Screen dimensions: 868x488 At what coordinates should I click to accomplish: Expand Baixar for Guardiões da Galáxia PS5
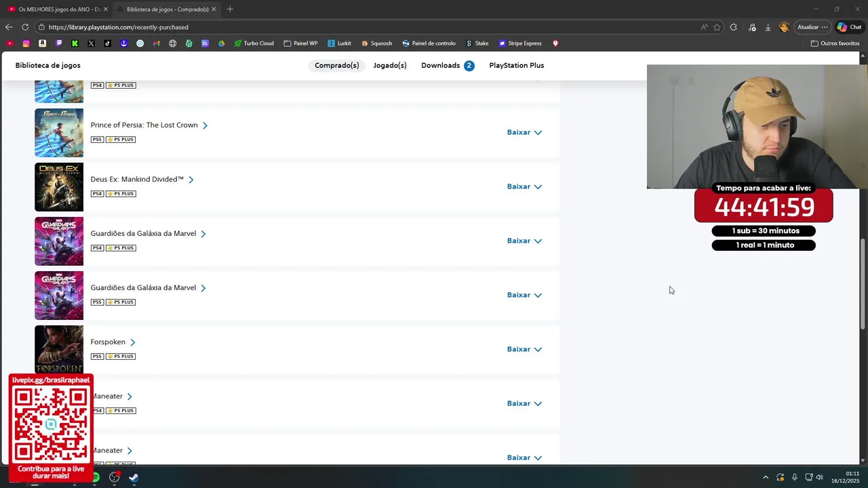pos(524,295)
